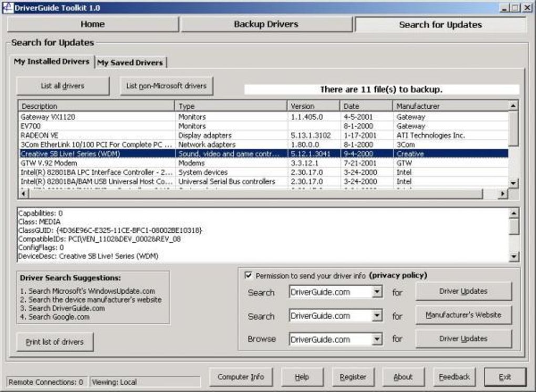Viewport: 536px width, 392px height.
Task: Click details pane scroll up arrow
Action: pos(513,213)
